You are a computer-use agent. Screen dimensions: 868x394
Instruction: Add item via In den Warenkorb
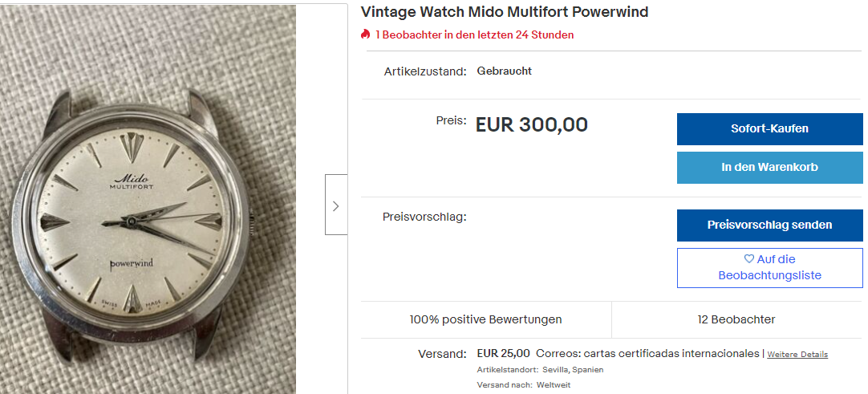click(769, 167)
